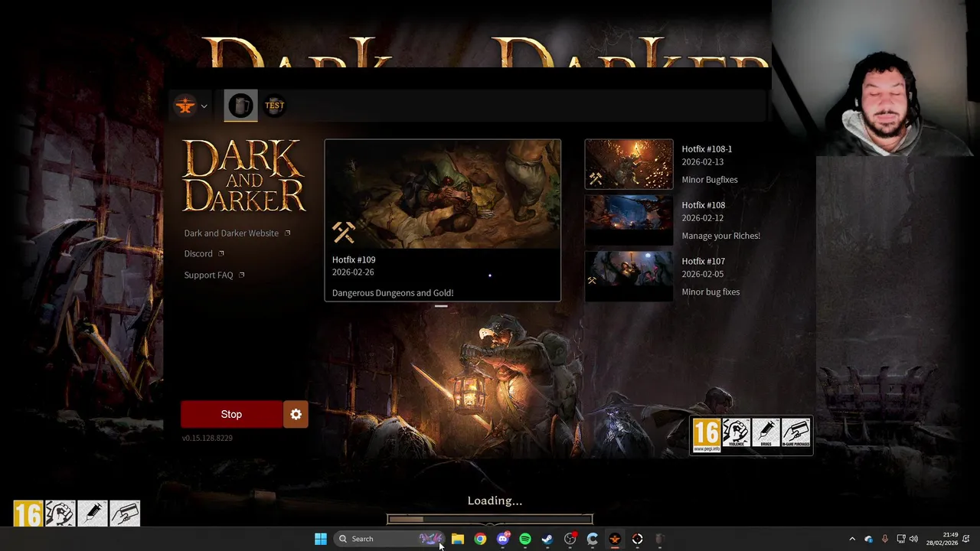This screenshot has height=551, width=980.
Task: Open the Hotfix #109 featured news image
Action: coord(443,194)
